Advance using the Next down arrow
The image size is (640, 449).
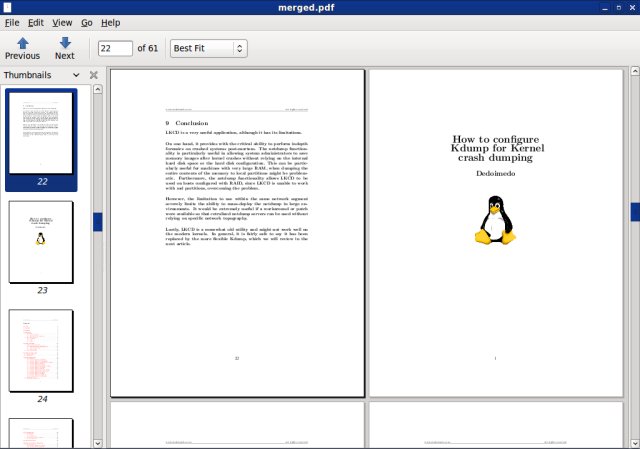click(64, 49)
